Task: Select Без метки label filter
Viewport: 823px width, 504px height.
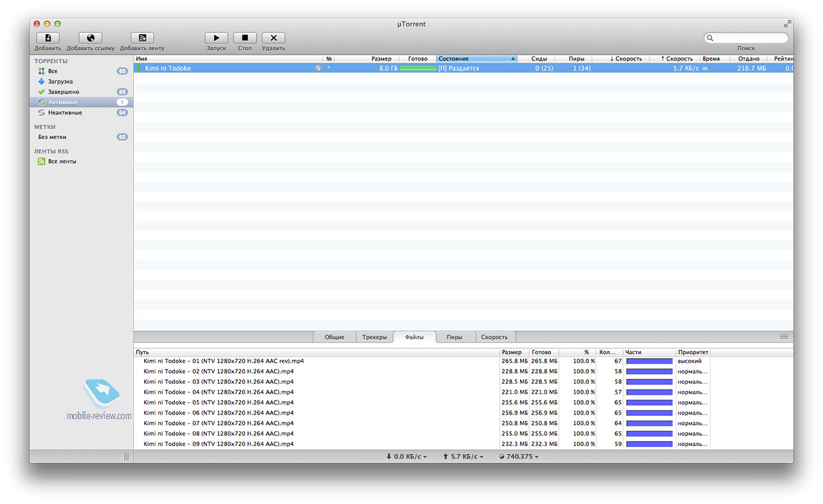Action: [82, 137]
